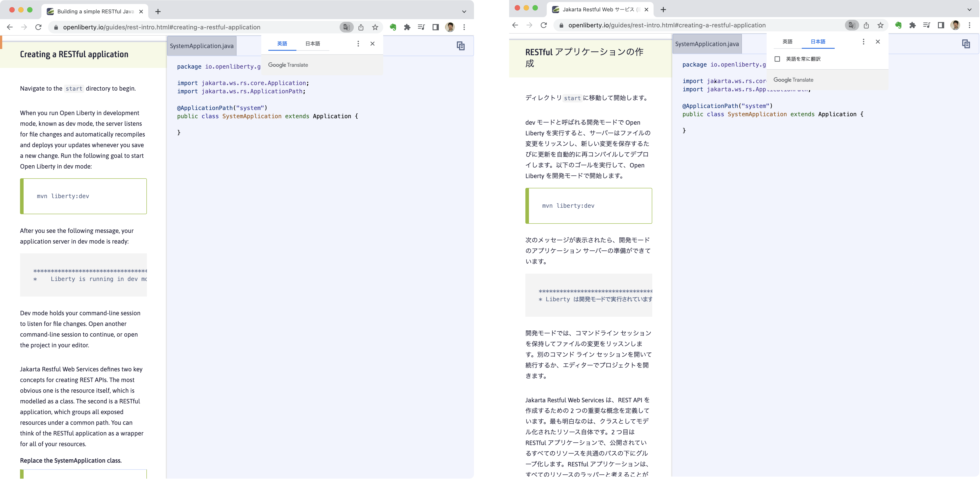Open Chrome three-dot menu in left window
The height and width of the screenshot is (480, 980).
pos(464,27)
